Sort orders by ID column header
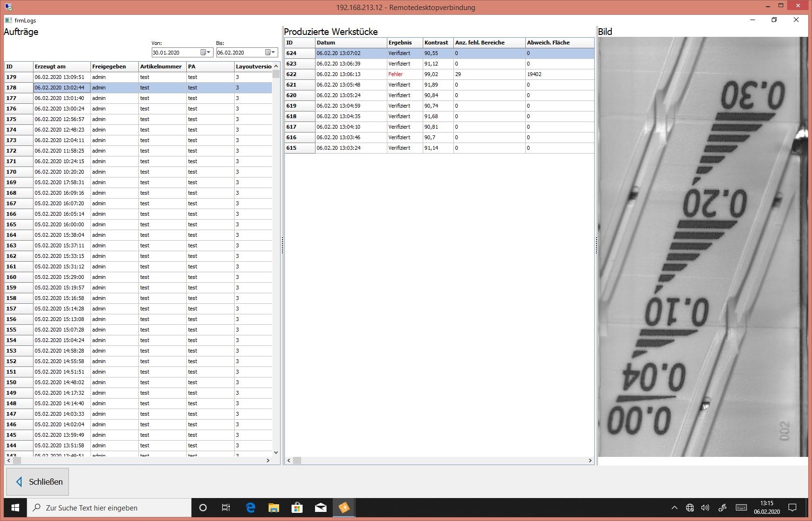812x521 pixels. [19, 67]
